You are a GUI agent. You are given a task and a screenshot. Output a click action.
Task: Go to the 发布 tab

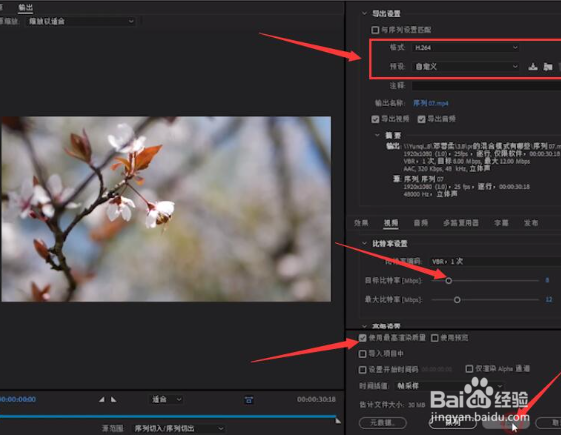tap(531, 223)
